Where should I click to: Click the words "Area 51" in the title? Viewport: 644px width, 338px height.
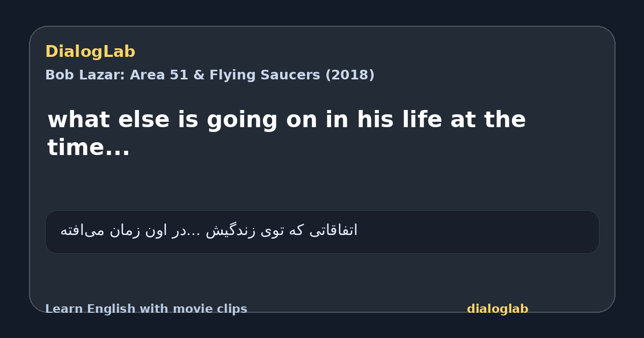159,75
